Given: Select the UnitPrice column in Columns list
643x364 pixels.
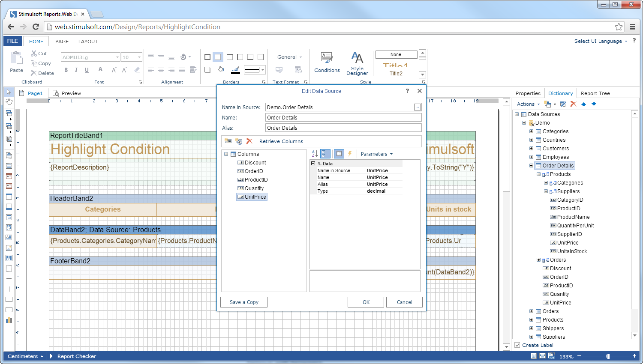Looking at the screenshot, I should click(255, 197).
